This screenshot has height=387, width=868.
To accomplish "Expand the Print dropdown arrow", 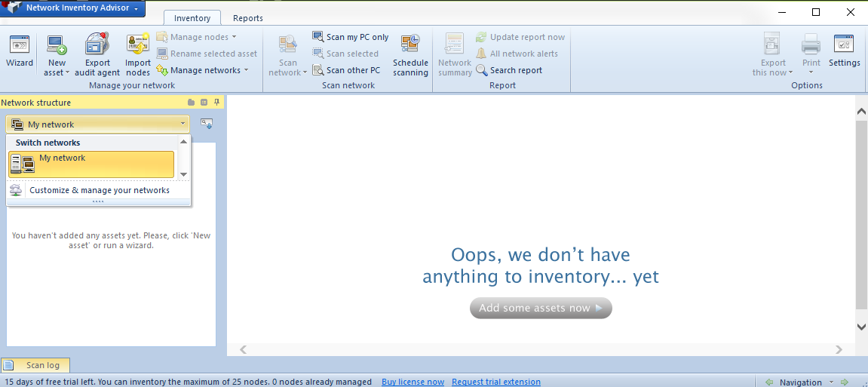I will [x=811, y=72].
